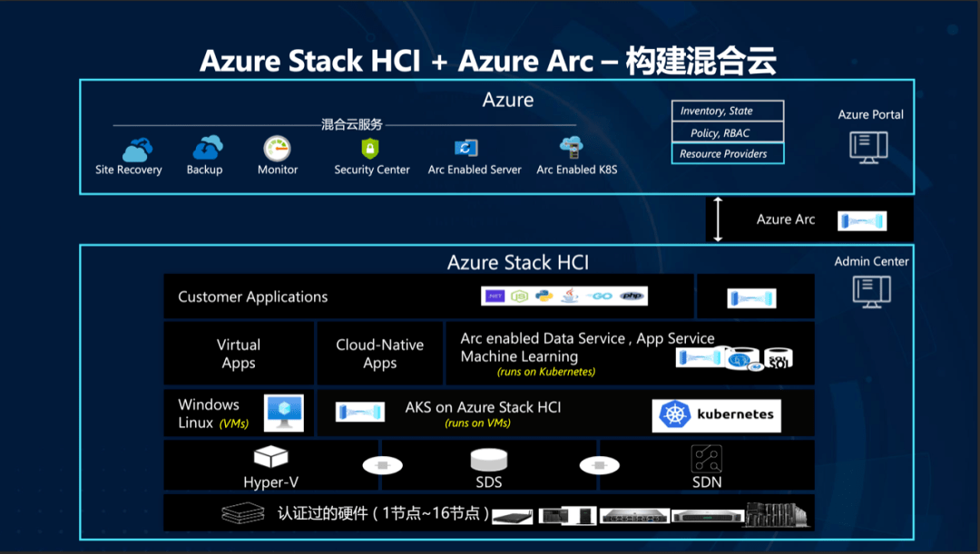Click the Security Center shield icon
980x554 pixels.
[370, 149]
